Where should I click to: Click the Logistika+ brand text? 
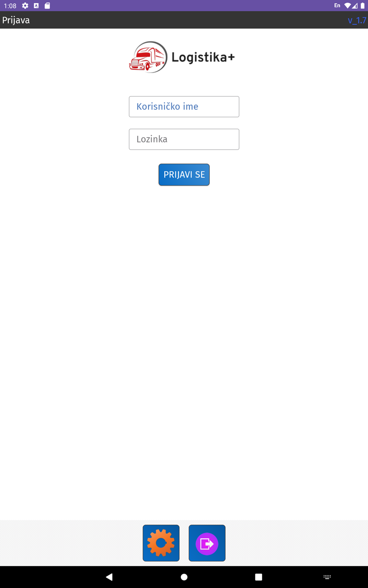[x=203, y=57]
